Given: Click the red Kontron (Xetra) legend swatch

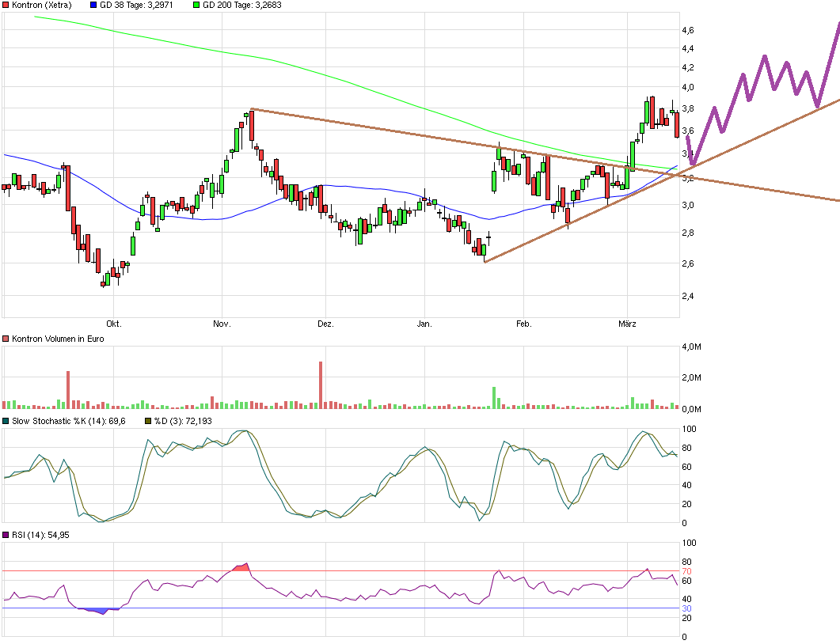Looking at the screenshot, I should pyautogui.click(x=6, y=5).
